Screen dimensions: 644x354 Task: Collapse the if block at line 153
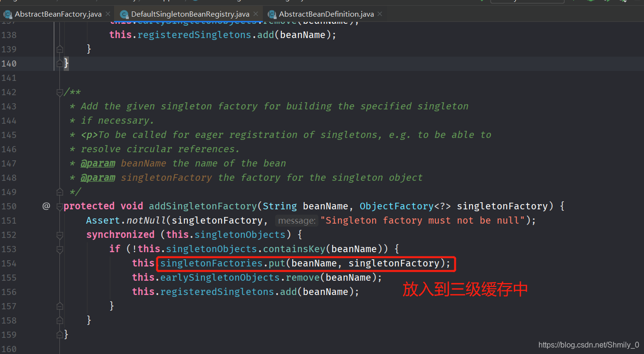click(59, 249)
